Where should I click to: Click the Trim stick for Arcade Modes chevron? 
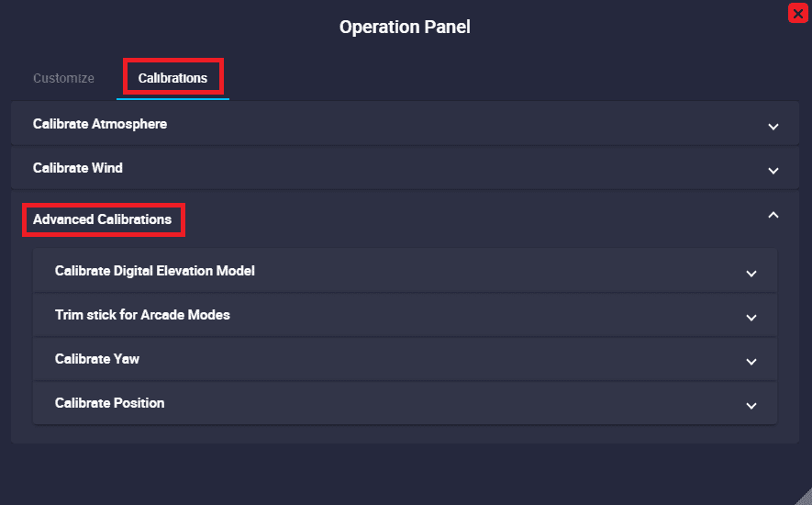pos(751,317)
